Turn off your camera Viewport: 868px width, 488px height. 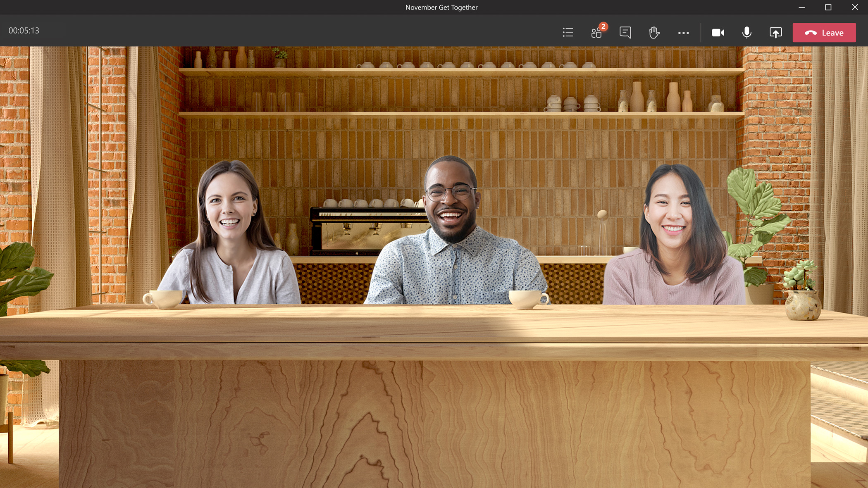[718, 33]
